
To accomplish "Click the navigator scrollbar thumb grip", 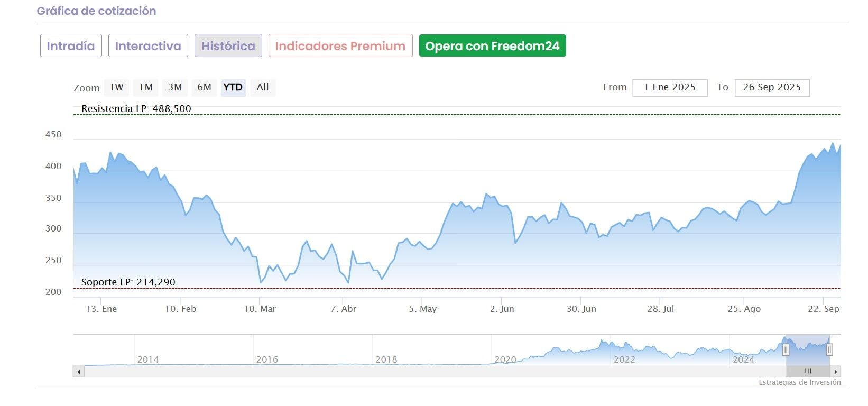I will pos(808,372).
